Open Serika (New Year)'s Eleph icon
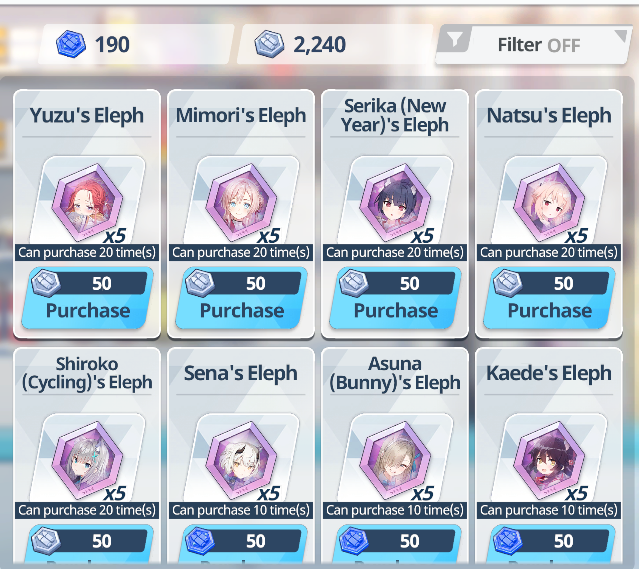Image resolution: width=639 pixels, height=569 pixels. click(395, 202)
